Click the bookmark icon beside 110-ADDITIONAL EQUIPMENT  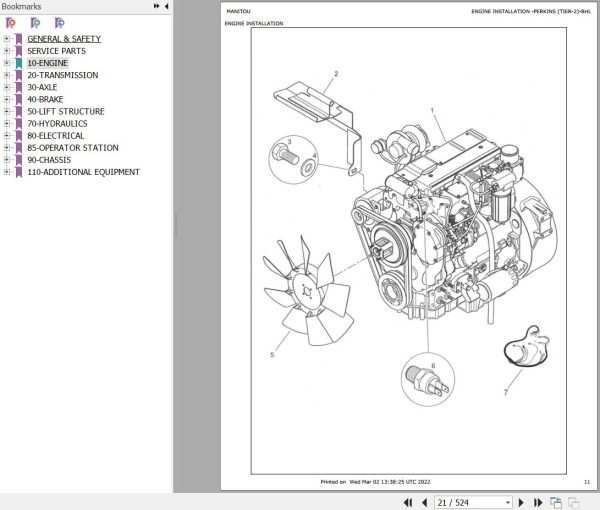(x=18, y=172)
